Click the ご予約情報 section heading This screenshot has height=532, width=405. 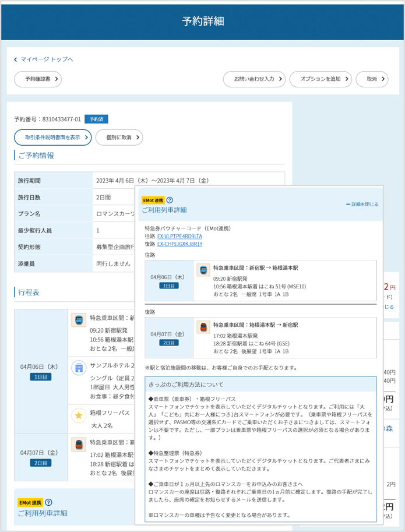(36, 156)
